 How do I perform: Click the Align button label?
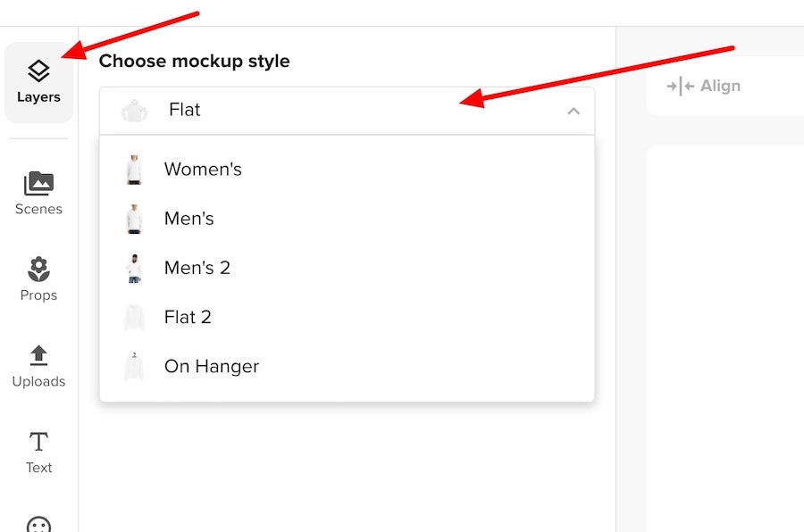point(720,86)
